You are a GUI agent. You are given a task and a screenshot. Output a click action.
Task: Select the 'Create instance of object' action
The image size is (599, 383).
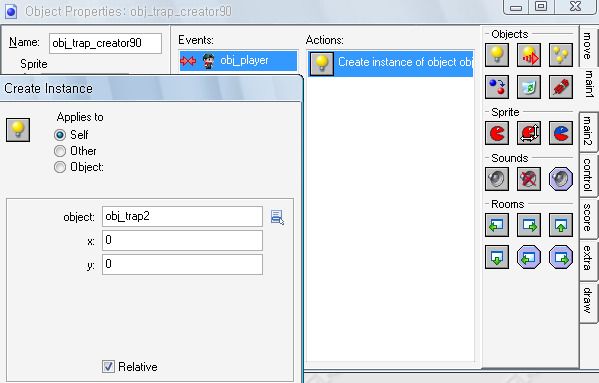391,63
